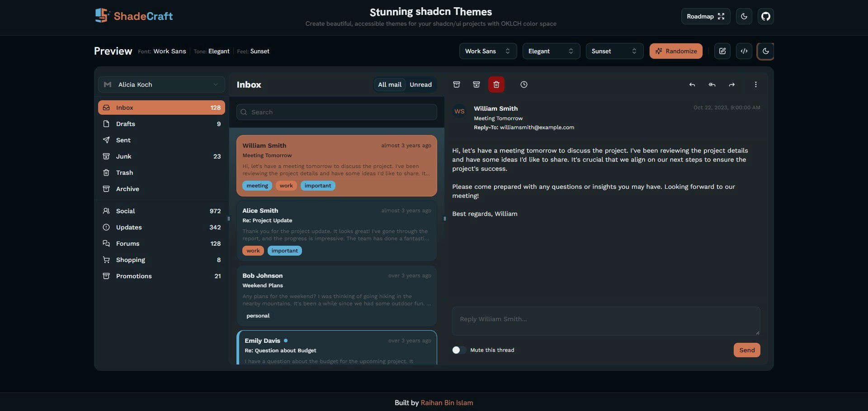
Task: Click the ShadeCraft logo icon
Action: (x=102, y=16)
